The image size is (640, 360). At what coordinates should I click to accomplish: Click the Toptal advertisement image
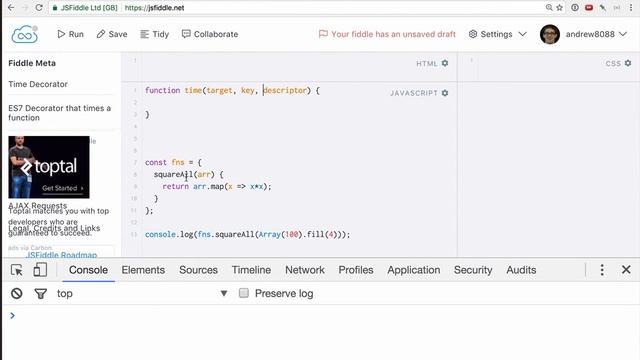(49, 167)
